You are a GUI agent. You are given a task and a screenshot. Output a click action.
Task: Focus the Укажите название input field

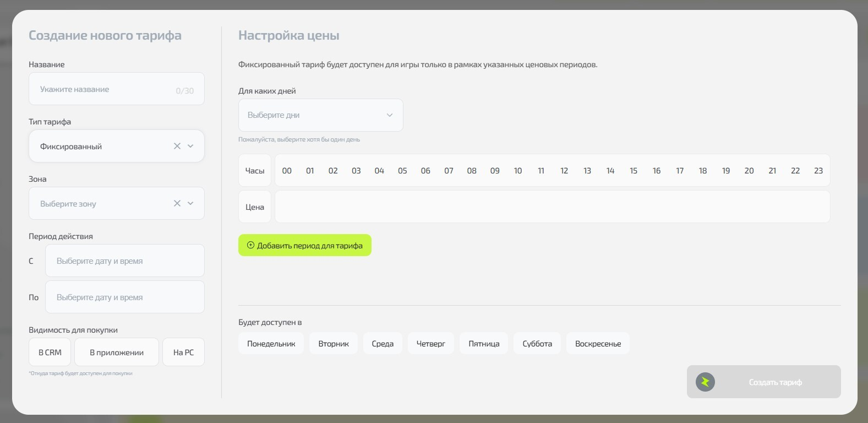click(105, 89)
